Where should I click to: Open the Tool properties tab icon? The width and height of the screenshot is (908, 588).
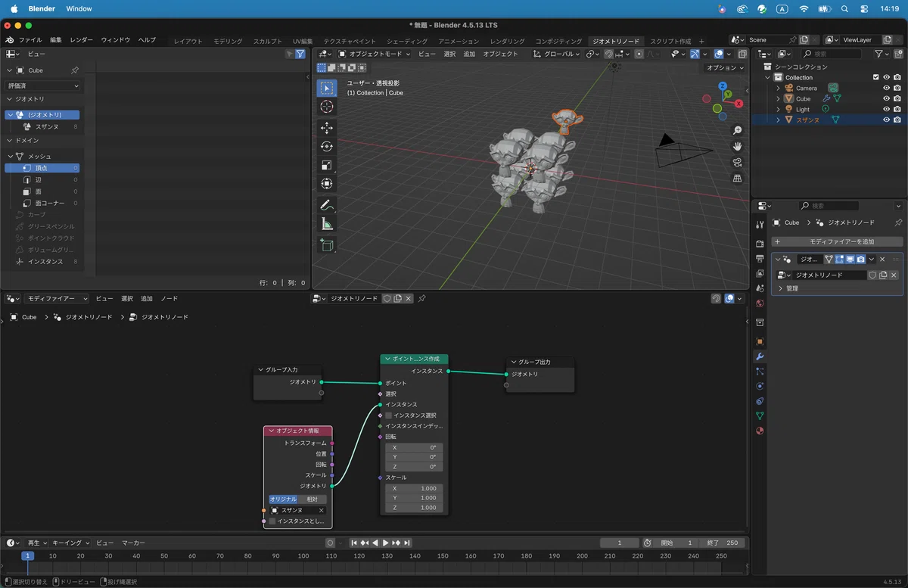[760, 224]
